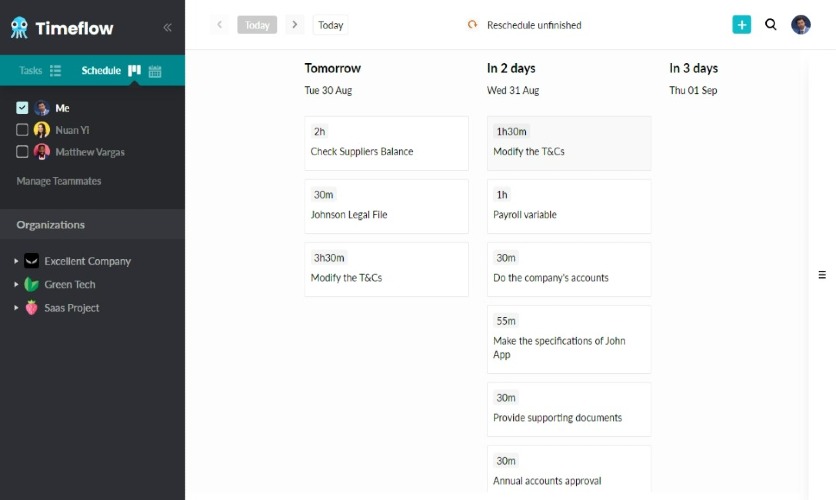The height and width of the screenshot is (500, 836).
Task: Switch to Schedule board view icon
Action: [x=134, y=70]
